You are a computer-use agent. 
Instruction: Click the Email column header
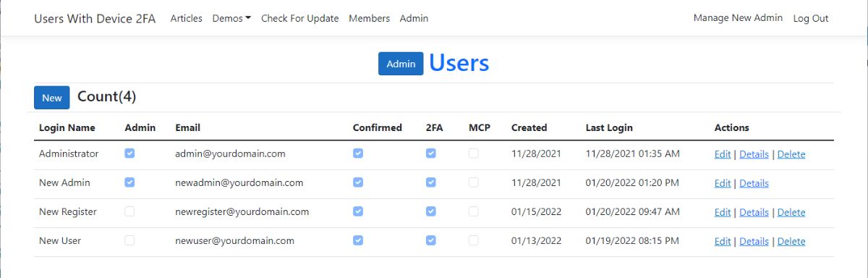coord(188,127)
